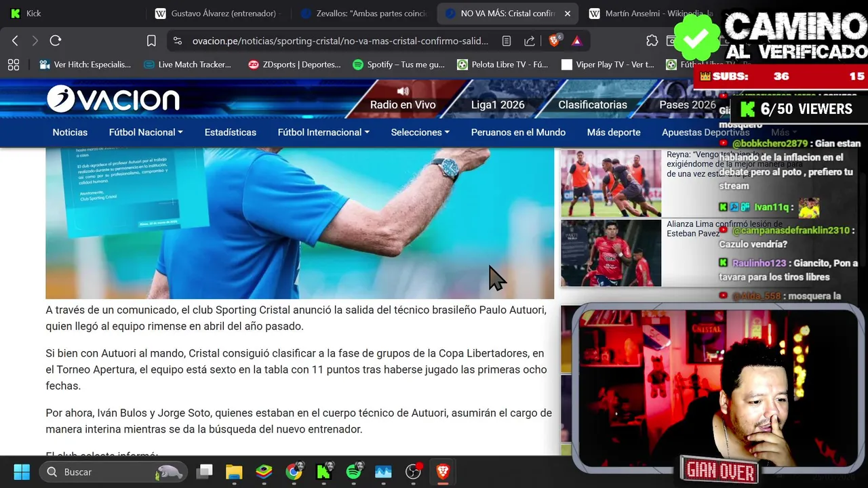
Task: Open Task View on the taskbar
Action: (x=204, y=472)
